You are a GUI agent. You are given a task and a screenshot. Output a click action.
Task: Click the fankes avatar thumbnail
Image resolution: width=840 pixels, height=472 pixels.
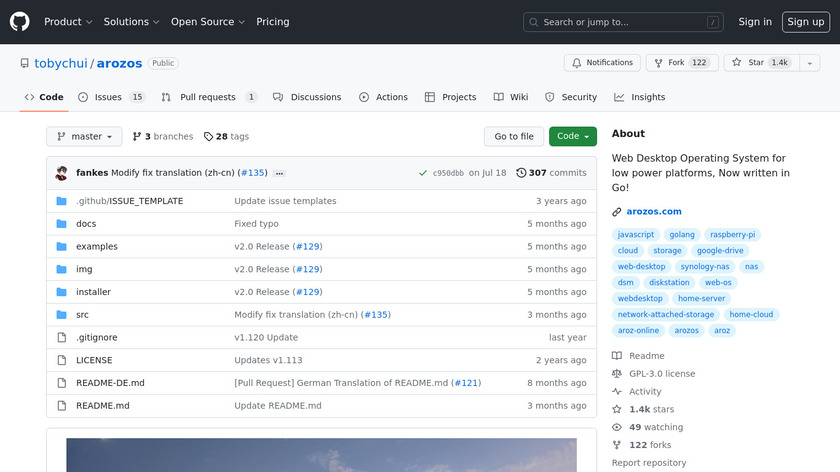pos(62,173)
